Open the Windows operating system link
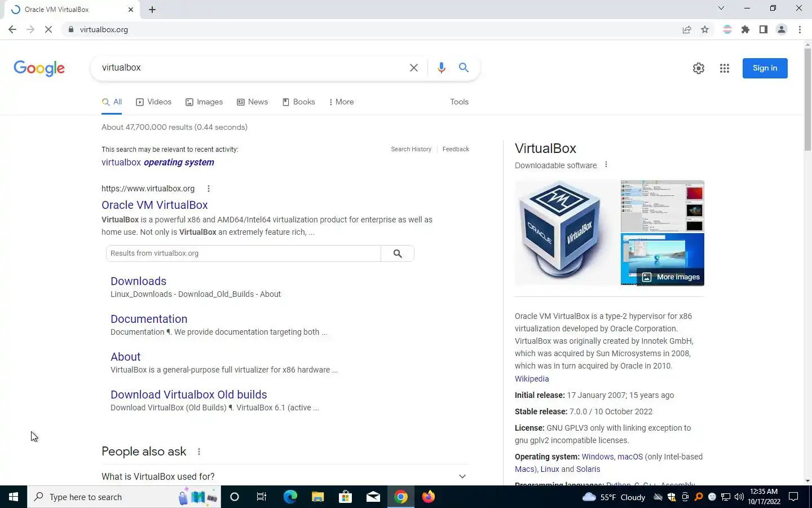 coord(597,457)
